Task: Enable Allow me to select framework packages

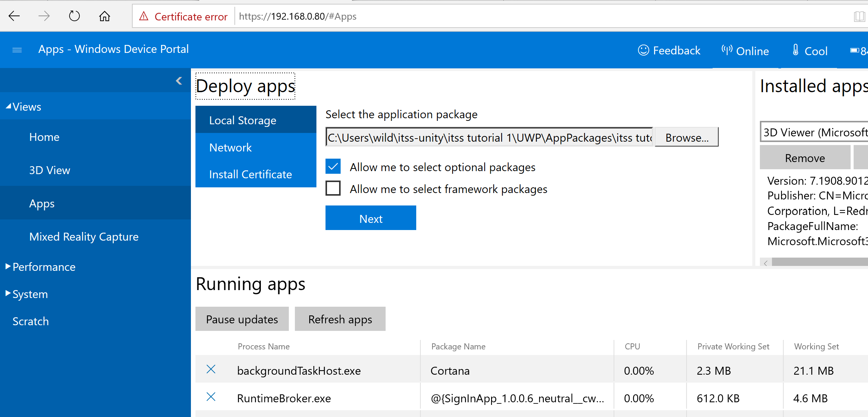Action: tap(333, 188)
